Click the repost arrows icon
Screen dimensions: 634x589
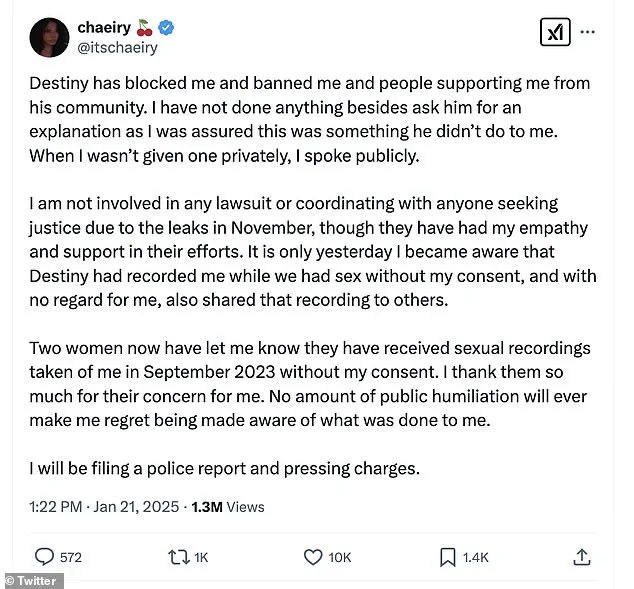coord(179,557)
